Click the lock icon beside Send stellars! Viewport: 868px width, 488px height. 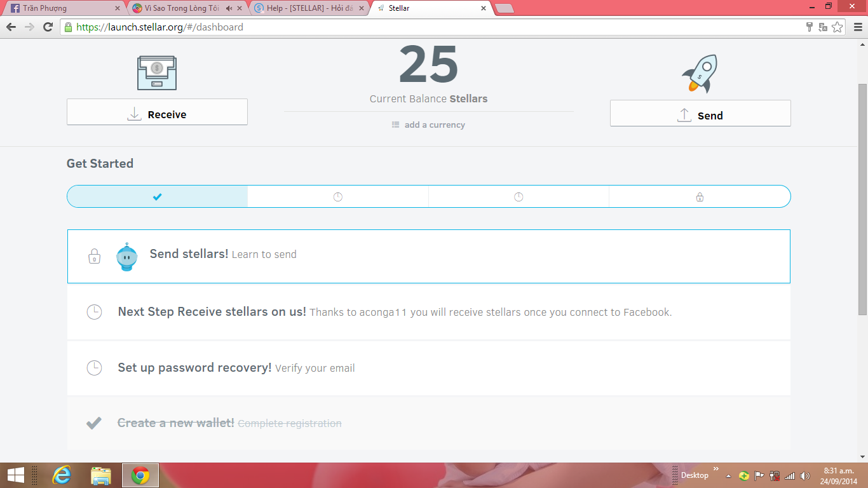point(94,257)
